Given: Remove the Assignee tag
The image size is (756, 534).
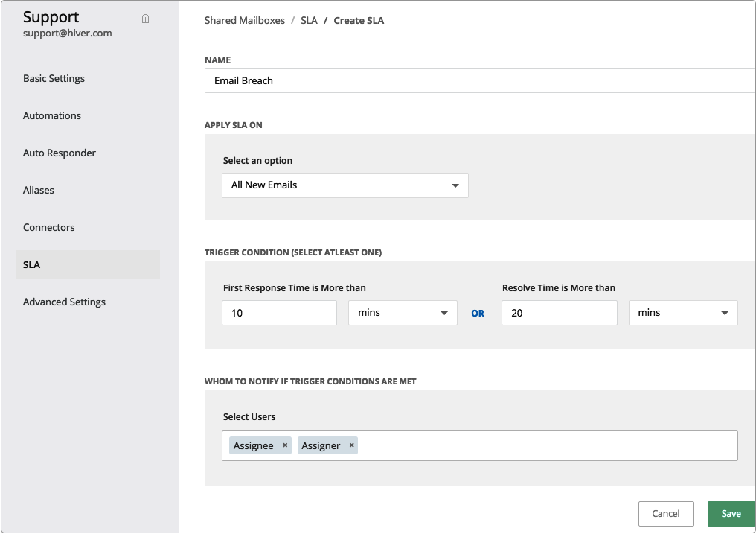Looking at the screenshot, I should click(285, 445).
